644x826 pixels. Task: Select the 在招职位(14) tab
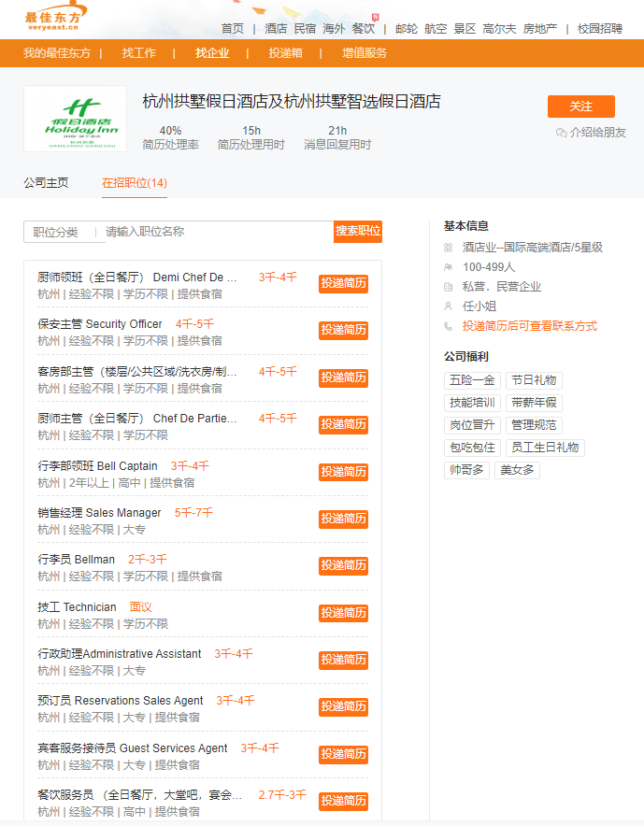[135, 183]
